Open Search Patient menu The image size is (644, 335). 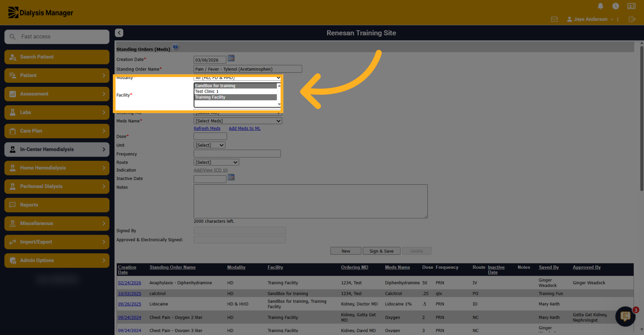pos(57,57)
